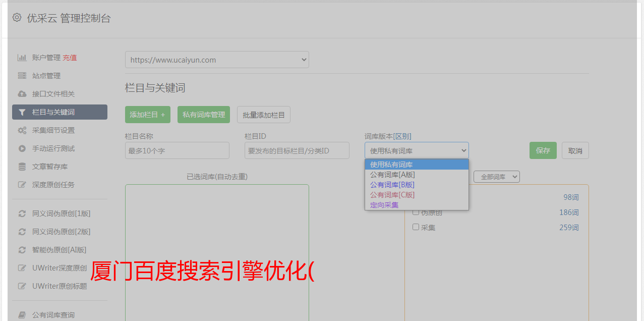Click the refresh icon next to 智能伪原创[AI版]
This screenshot has height=321, width=644.
pos(22,250)
